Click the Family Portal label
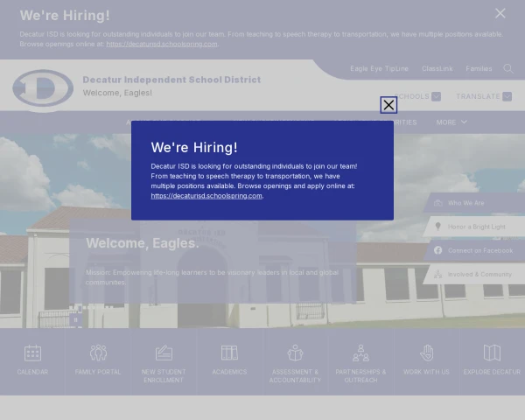Image resolution: width=525 pixels, height=420 pixels. [x=98, y=372]
